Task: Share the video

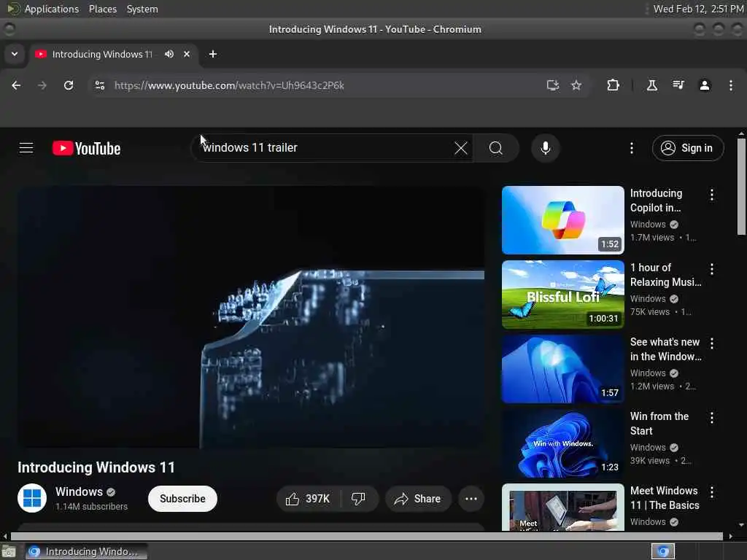Action: [418, 499]
